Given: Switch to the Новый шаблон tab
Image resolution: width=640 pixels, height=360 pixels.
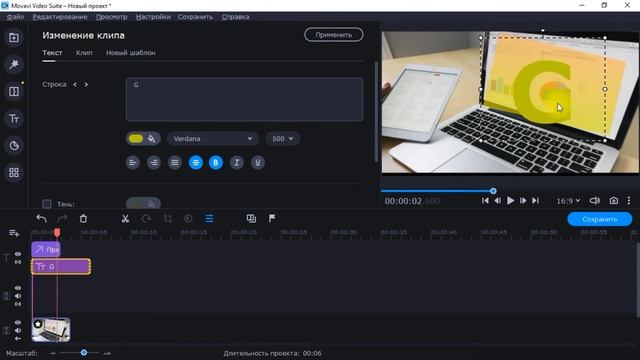Looking at the screenshot, I should point(131,53).
